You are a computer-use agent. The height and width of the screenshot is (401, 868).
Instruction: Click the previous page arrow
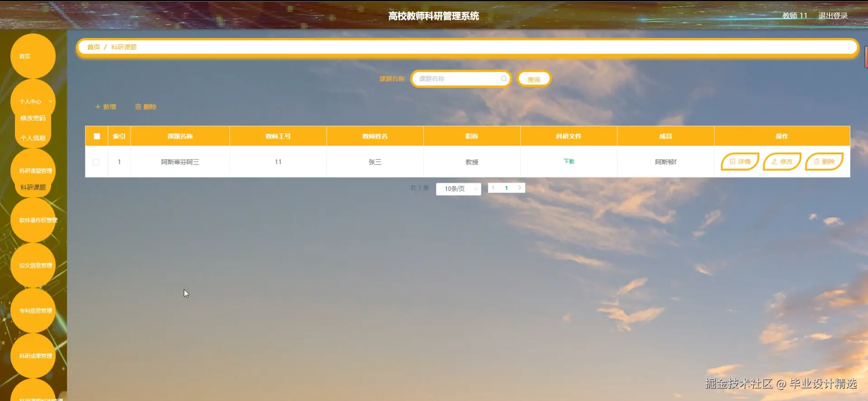(493, 188)
